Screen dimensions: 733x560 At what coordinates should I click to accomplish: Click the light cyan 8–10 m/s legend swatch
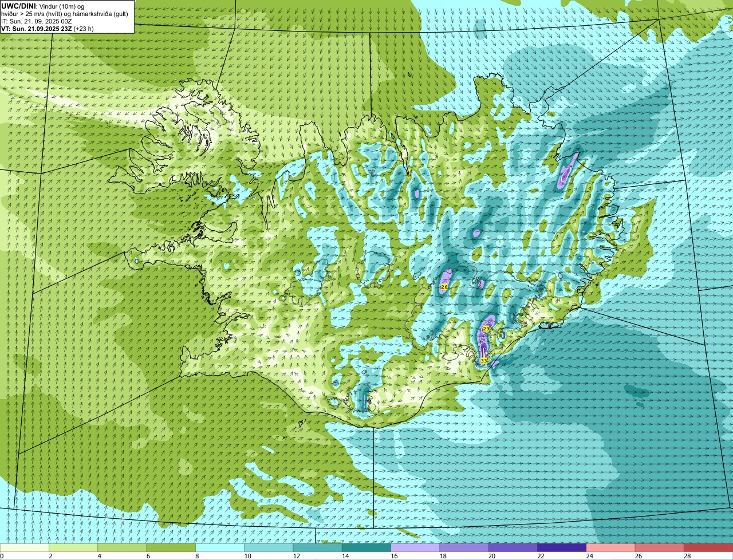220,548
